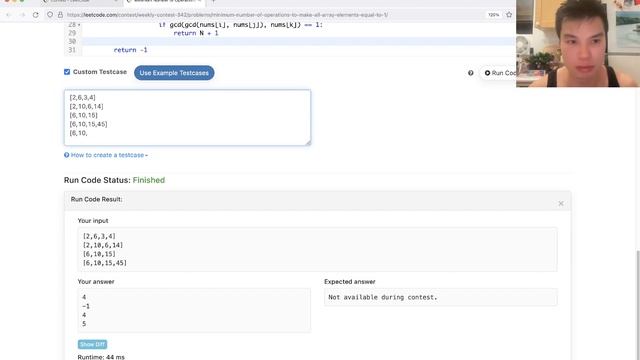Switch to the first browser tab

[80, 2]
